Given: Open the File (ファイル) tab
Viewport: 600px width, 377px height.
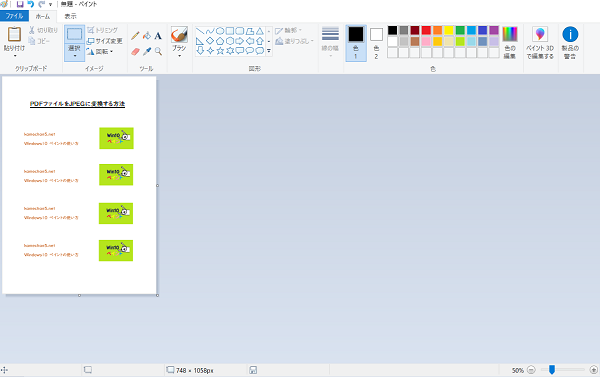Looking at the screenshot, I should click(14, 16).
